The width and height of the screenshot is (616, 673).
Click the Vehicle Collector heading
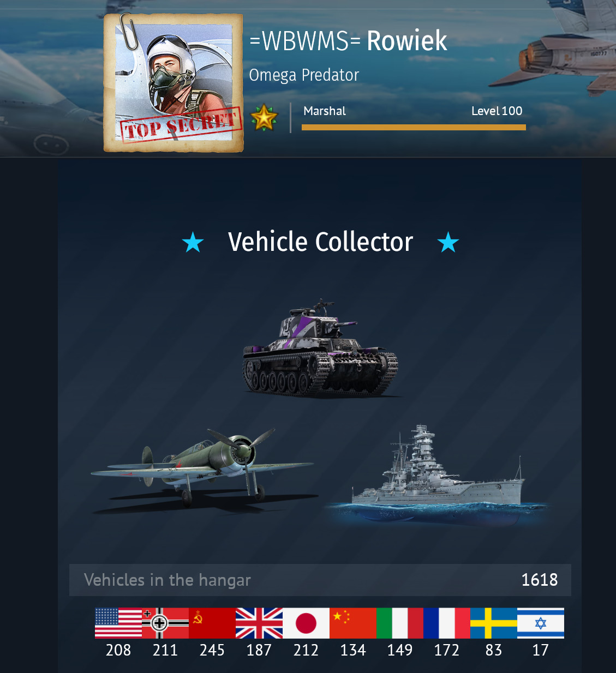321,242
